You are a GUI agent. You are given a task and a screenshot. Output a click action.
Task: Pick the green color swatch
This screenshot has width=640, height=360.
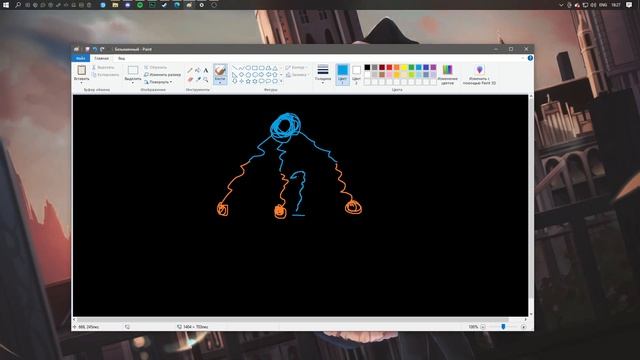tap(411, 67)
